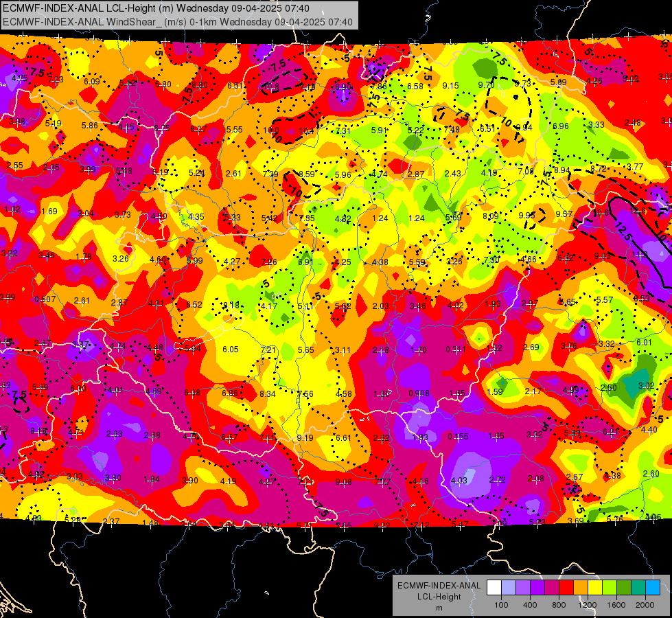
Task: Select the wind shear value 9.15
Action: point(450,86)
